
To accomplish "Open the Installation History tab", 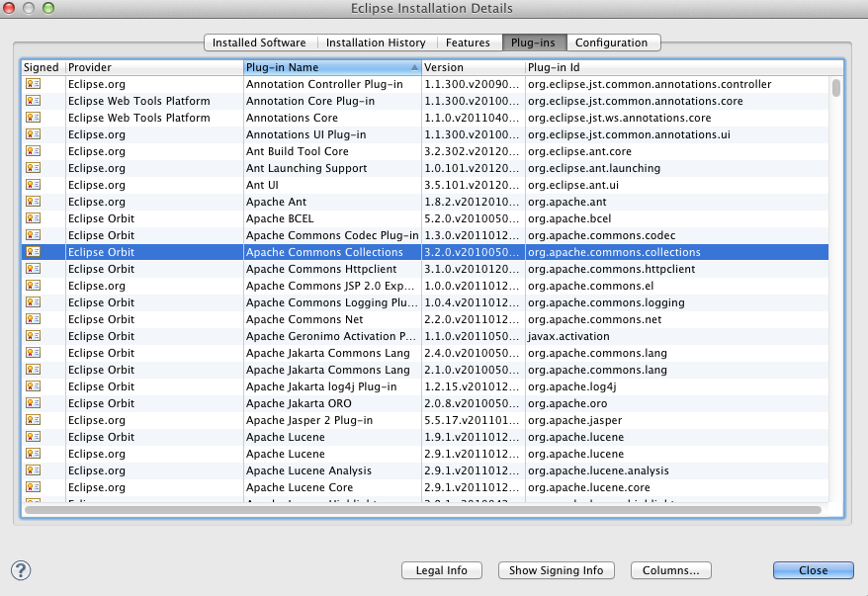I will coord(376,43).
